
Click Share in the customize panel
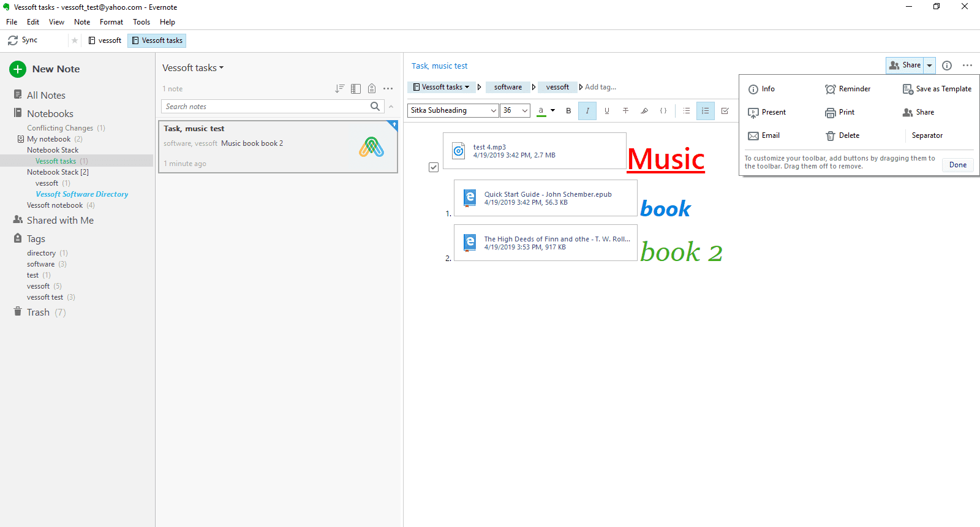point(918,112)
